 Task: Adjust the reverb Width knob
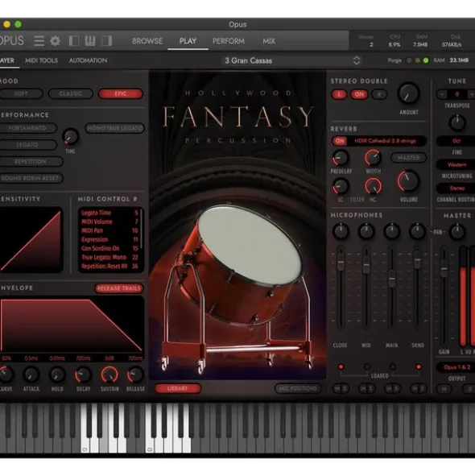(373, 158)
